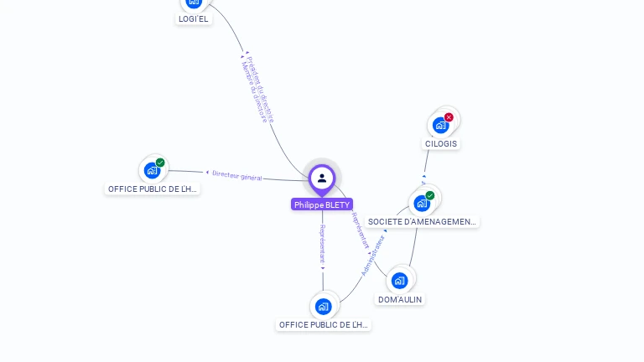The width and height of the screenshot is (644, 362).
Task: Click the Administrateur edge label
Action: click(x=373, y=255)
